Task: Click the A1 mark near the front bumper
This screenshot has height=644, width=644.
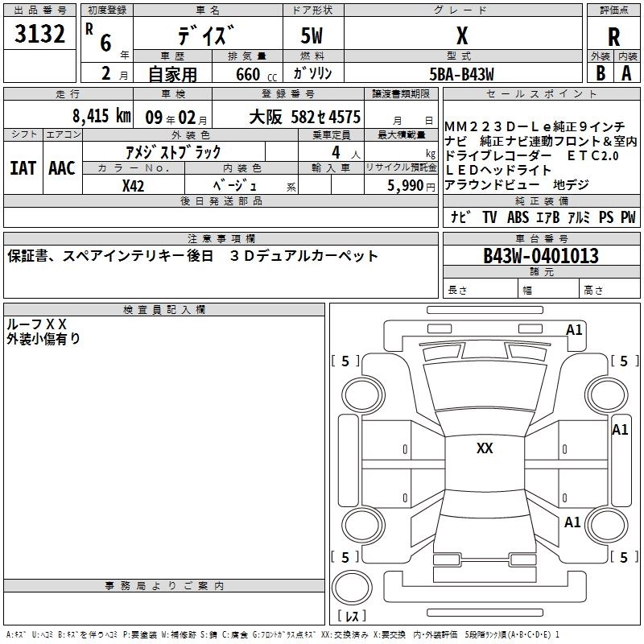Action: (574, 329)
